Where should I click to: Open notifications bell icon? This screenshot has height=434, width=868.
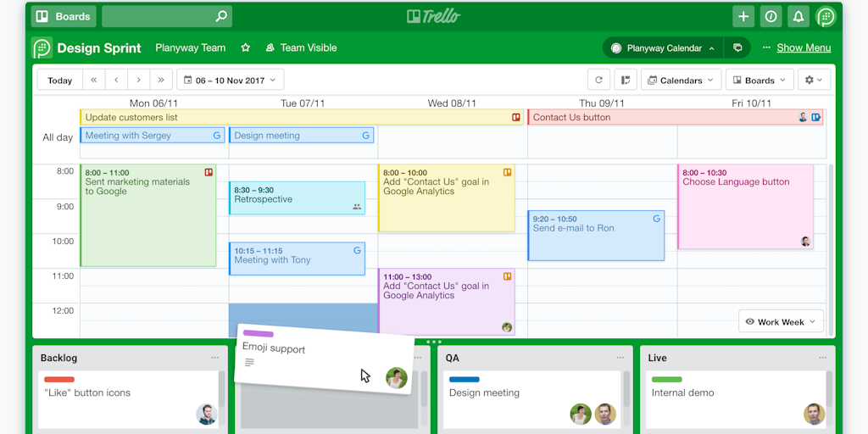[798, 17]
